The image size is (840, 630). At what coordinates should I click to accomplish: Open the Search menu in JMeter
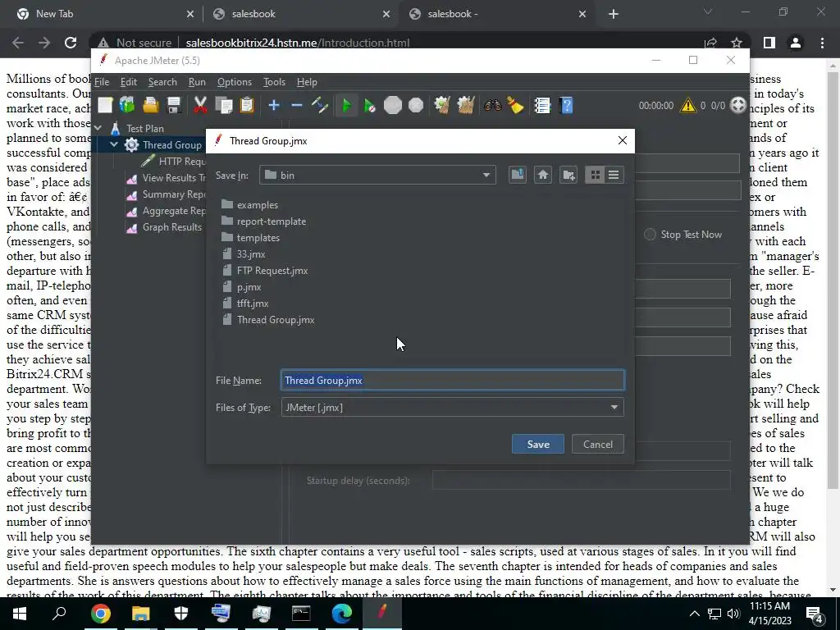click(x=162, y=82)
